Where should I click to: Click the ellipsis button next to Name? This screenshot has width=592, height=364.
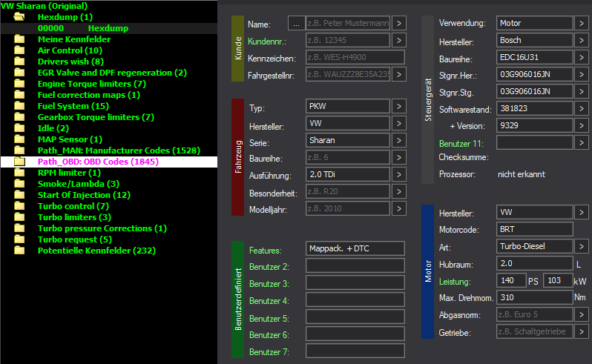tap(296, 24)
